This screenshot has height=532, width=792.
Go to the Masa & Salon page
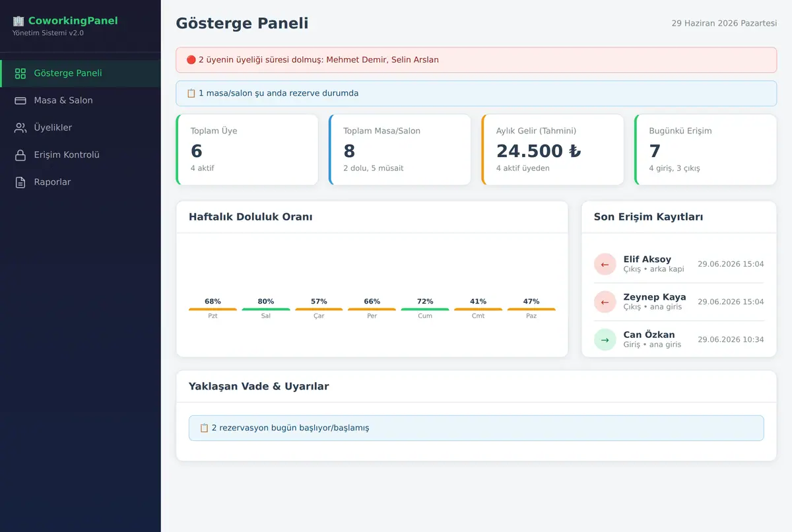click(x=81, y=100)
